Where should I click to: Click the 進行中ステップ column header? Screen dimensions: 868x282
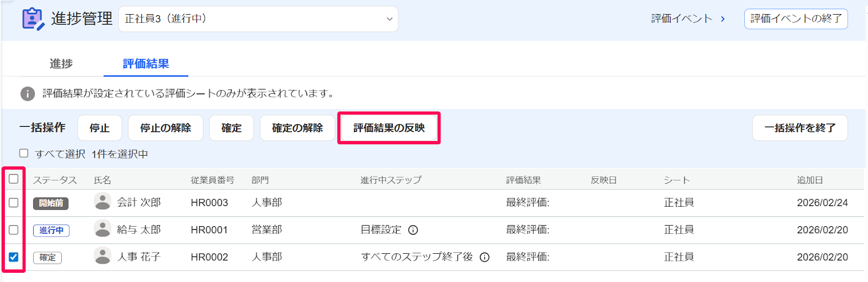click(391, 180)
